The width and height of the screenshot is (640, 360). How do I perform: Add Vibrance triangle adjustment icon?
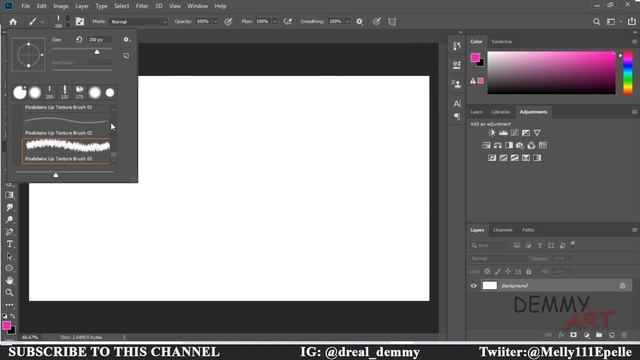(x=537, y=133)
